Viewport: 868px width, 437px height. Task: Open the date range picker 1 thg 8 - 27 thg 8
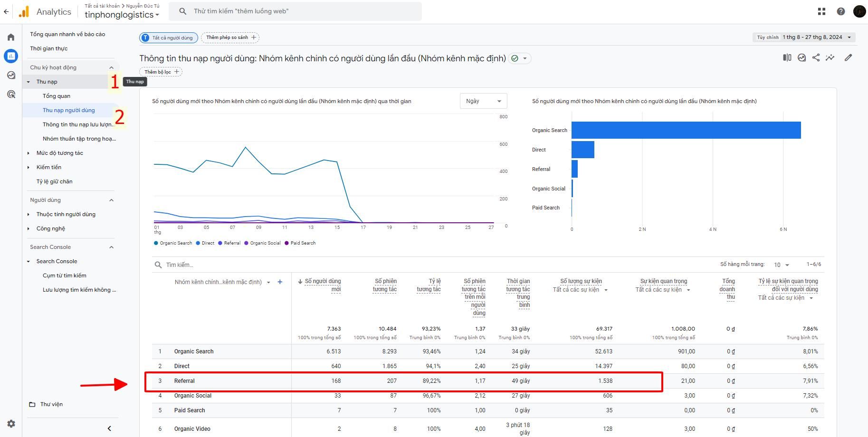click(x=804, y=37)
